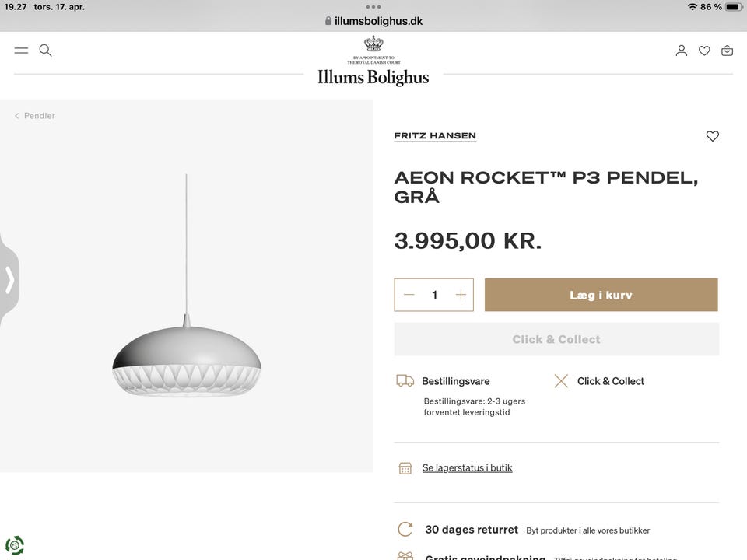747x560 pixels.
Task: Click the Click & Collect button
Action: point(556,339)
